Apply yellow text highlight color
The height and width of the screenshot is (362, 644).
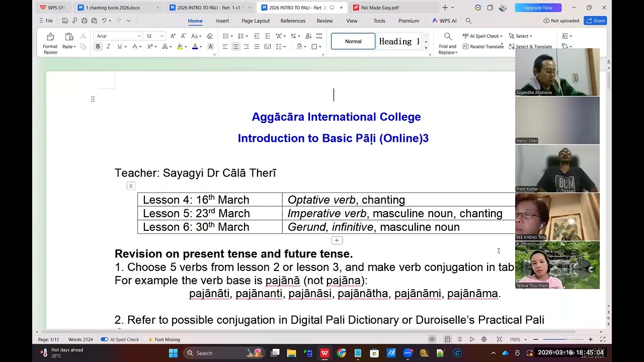click(x=180, y=47)
